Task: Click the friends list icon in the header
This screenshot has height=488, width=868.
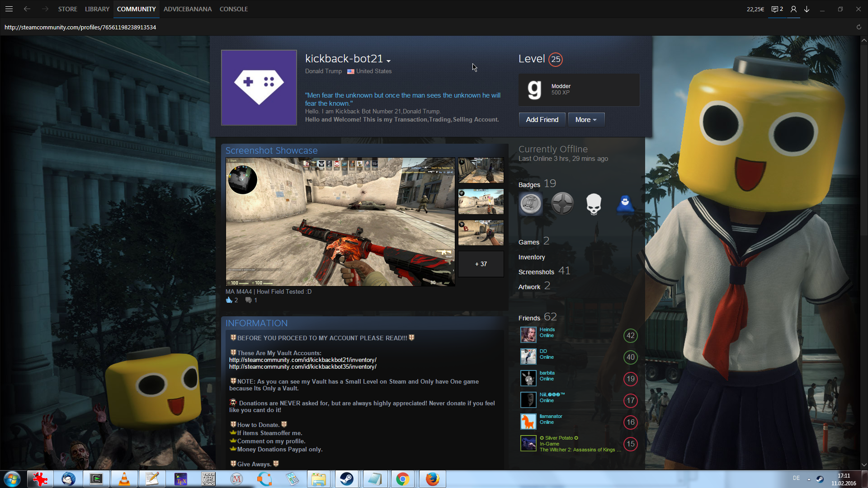Action: coord(793,9)
